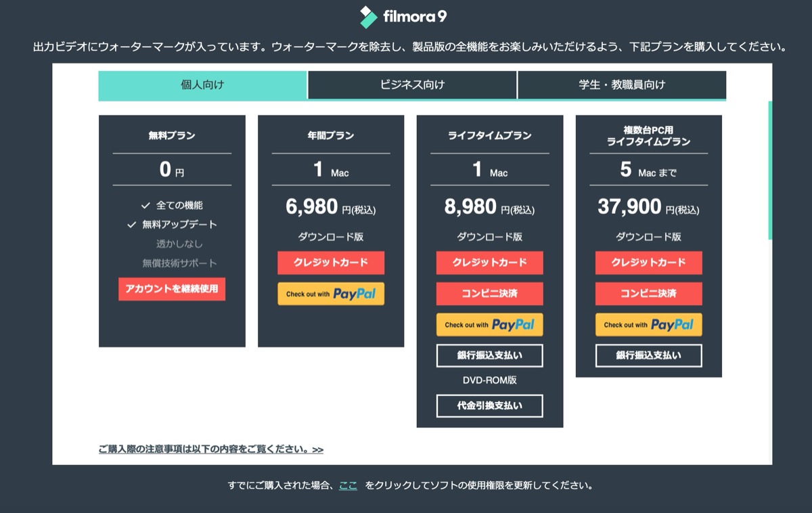The height and width of the screenshot is (513, 812).
Task: Click the DVD-ROM版 label
Action: pos(490,380)
